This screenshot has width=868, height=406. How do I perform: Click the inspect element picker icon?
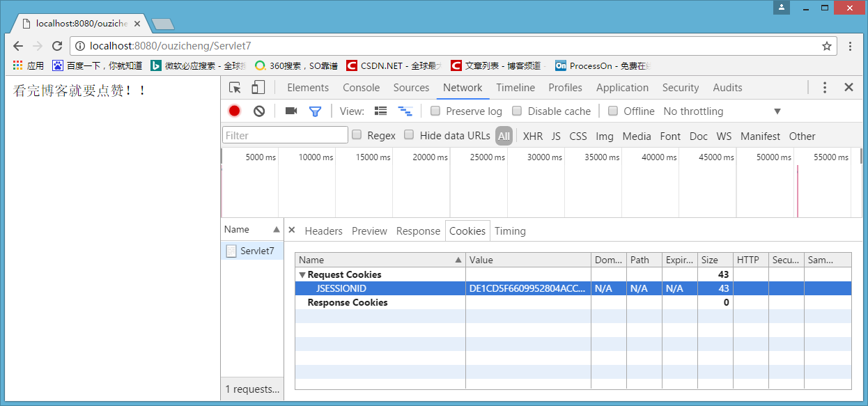(x=235, y=88)
